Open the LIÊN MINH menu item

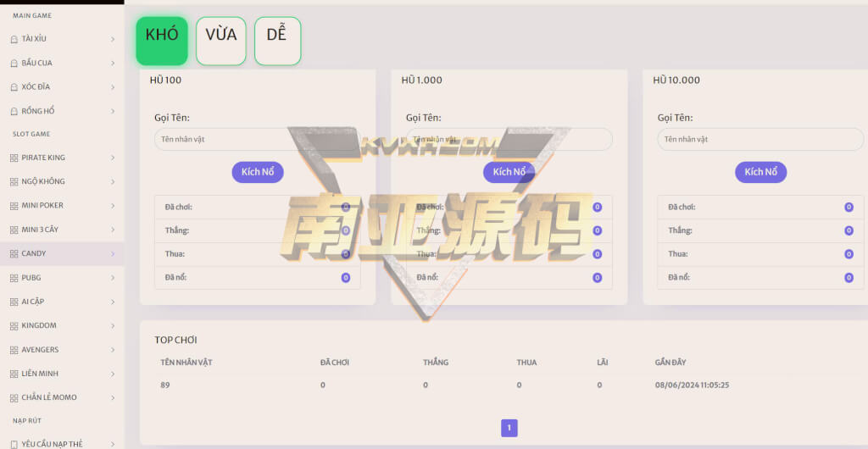pyautogui.click(x=62, y=374)
